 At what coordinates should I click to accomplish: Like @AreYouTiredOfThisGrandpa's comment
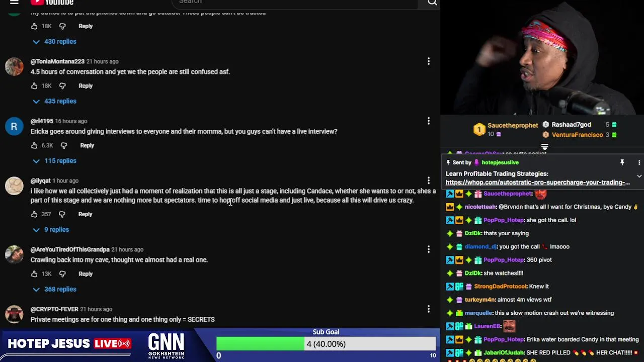(x=34, y=274)
